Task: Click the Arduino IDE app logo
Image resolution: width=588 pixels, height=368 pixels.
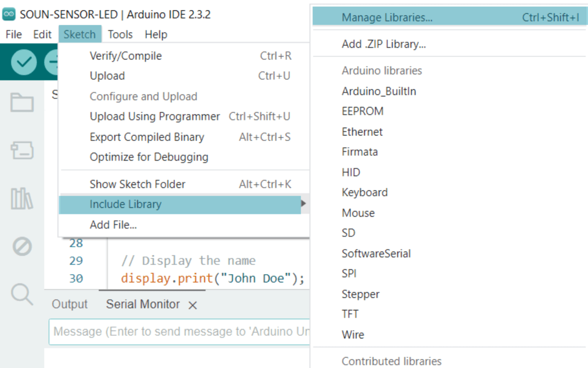Action: pyautogui.click(x=9, y=14)
